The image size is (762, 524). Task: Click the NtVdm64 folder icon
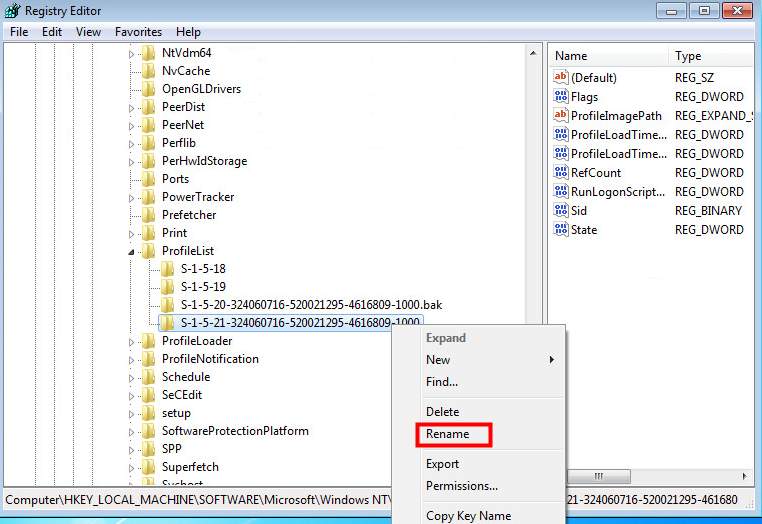pyautogui.click(x=149, y=53)
